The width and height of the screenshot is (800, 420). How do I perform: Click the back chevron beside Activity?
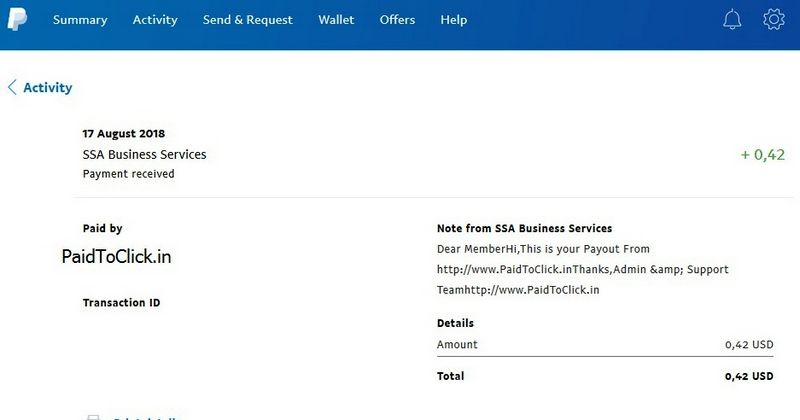pos(12,87)
